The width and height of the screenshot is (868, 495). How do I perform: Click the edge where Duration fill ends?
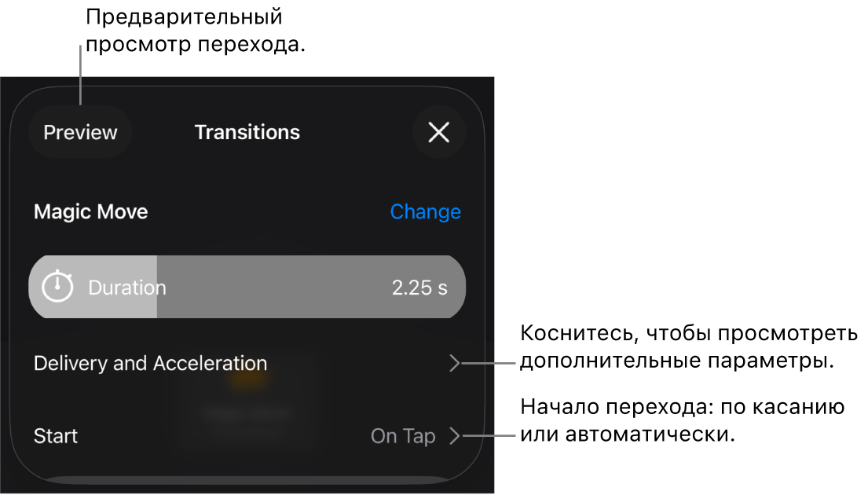pos(157,287)
